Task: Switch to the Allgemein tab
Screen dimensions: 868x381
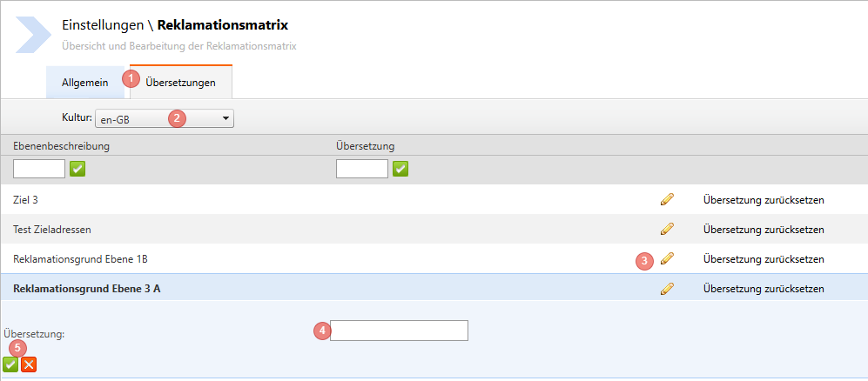Action: point(84,83)
